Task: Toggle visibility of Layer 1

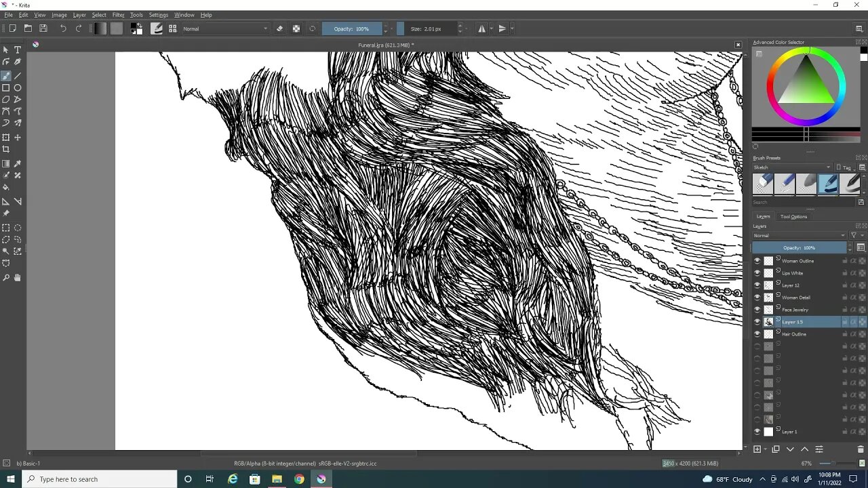Action: point(757,432)
